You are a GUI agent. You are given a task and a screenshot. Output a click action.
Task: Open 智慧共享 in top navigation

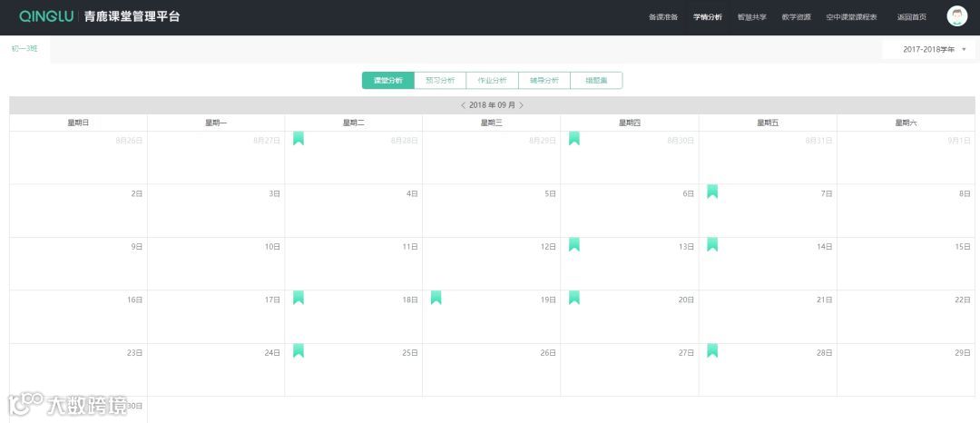pos(752,17)
